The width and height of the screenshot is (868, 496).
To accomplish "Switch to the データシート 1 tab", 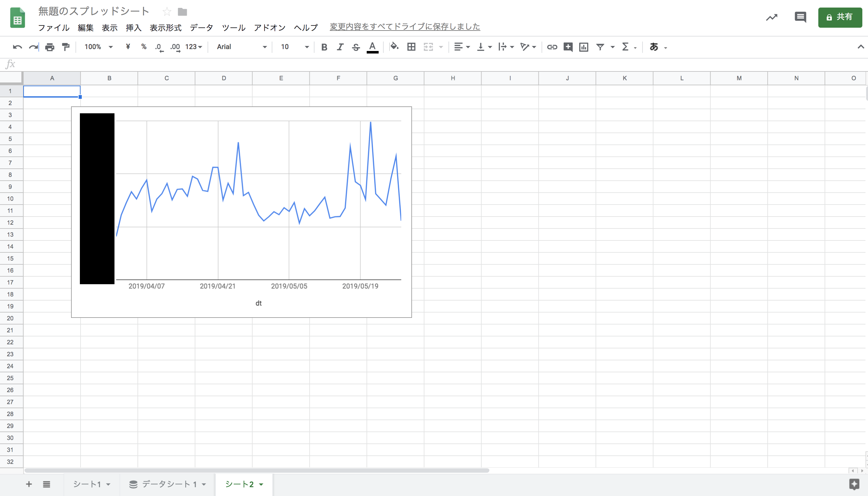I will 168,484.
